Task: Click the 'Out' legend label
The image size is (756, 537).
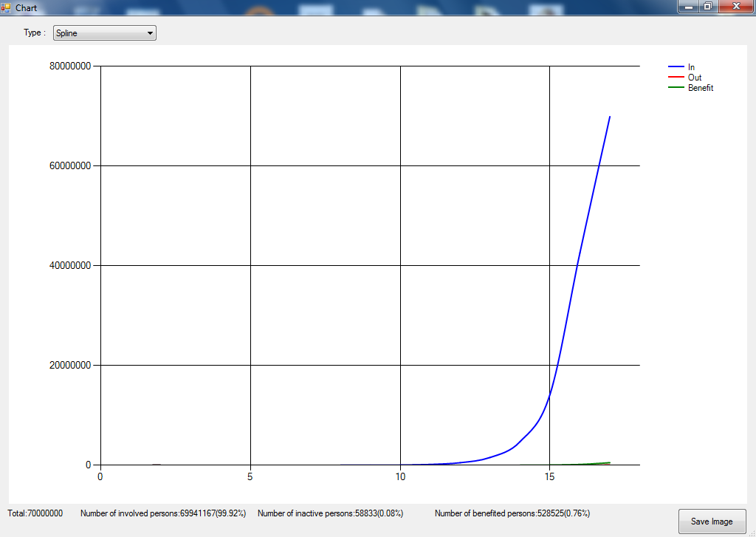Action: coord(695,78)
